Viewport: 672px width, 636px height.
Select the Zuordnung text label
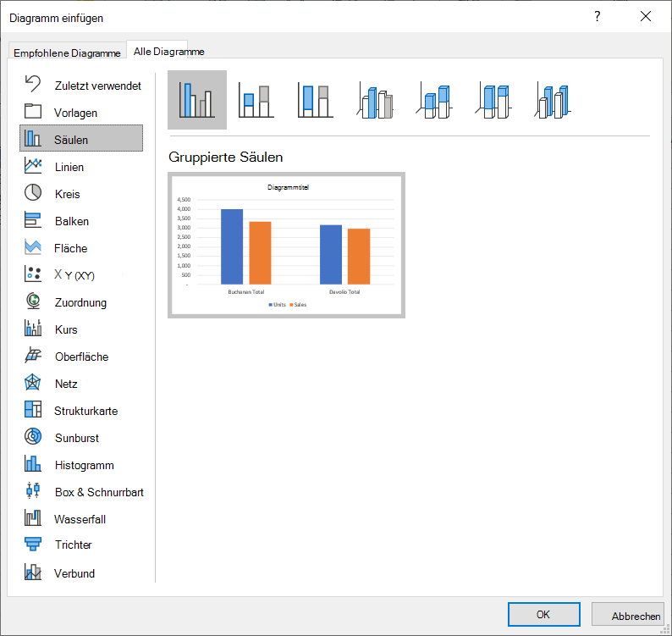point(80,302)
